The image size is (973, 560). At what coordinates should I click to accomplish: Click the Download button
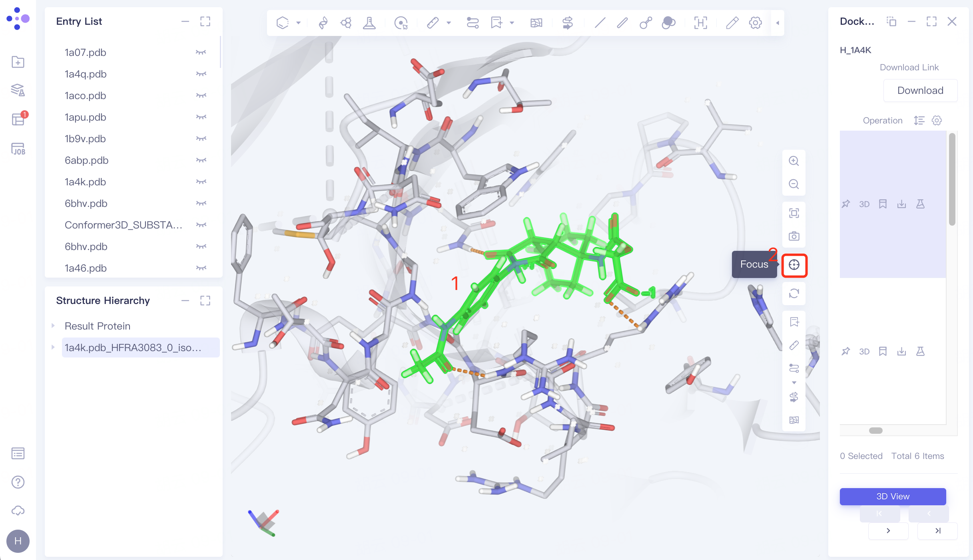click(x=920, y=90)
